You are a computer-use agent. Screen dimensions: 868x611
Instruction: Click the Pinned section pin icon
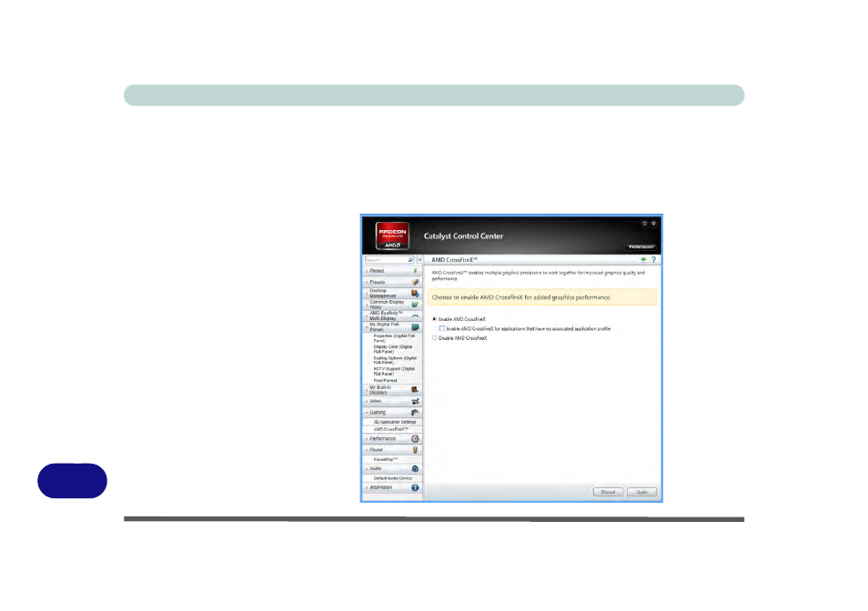click(x=415, y=271)
